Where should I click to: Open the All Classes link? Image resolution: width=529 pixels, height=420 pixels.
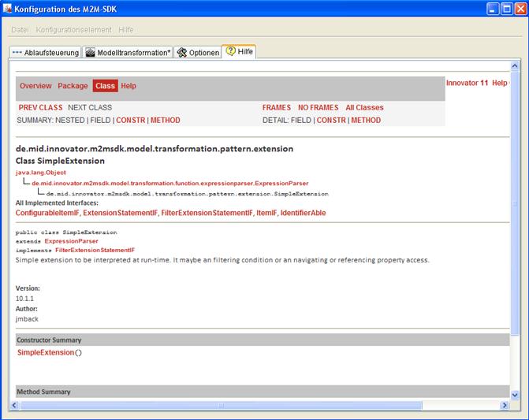pyautogui.click(x=364, y=107)
